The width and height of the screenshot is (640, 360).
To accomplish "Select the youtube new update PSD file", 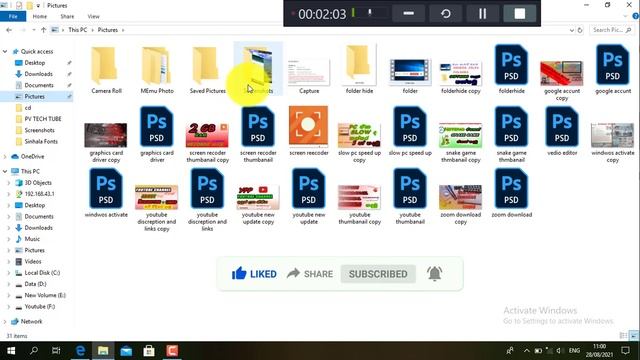I will click(x=309, y=189).
